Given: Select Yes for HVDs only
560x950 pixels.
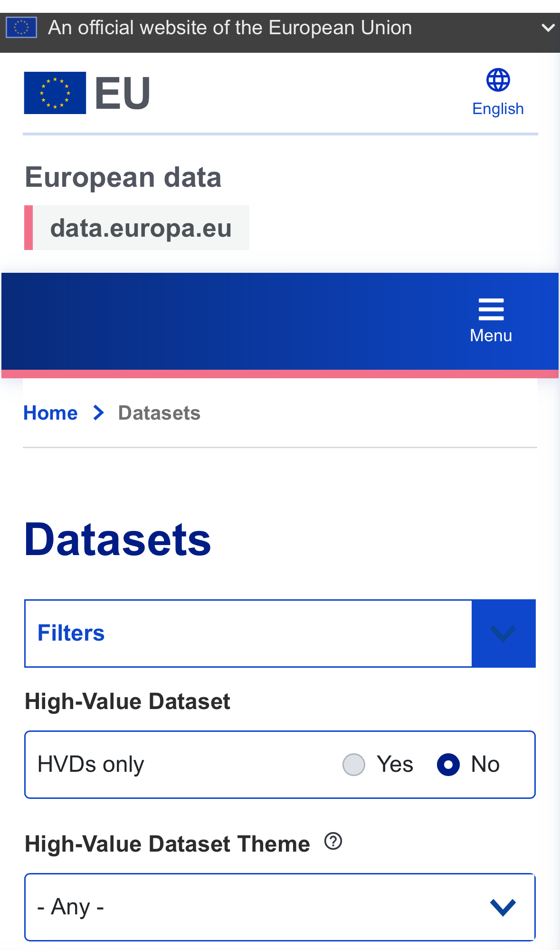Looking at the screenshot, I should tap(354, 765).
